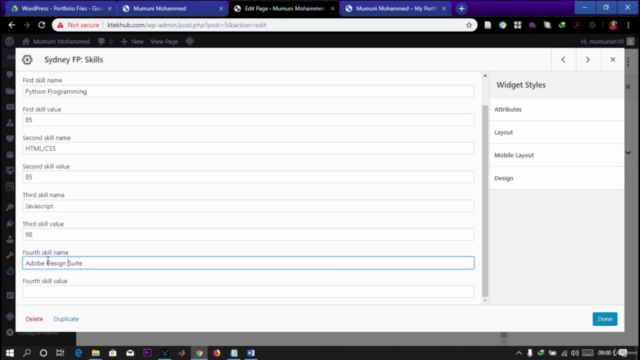Click the First skill value field
Image resolution: width=640 pixels, height=360 pixels.
click(x=248, y=120)
